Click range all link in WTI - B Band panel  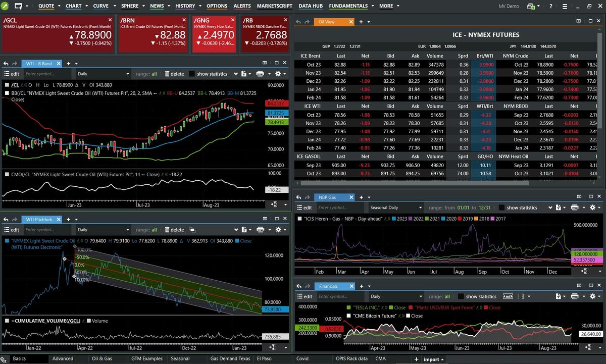point(154,74)
